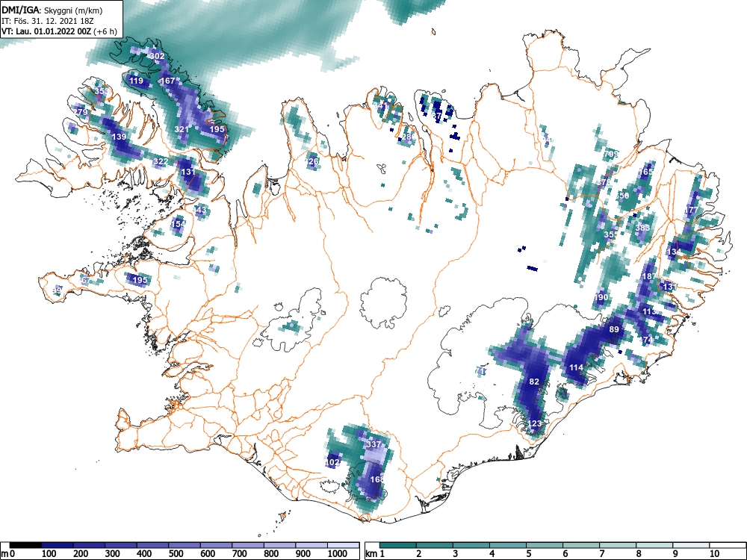Click the visibility value 89 on the map

614,329
